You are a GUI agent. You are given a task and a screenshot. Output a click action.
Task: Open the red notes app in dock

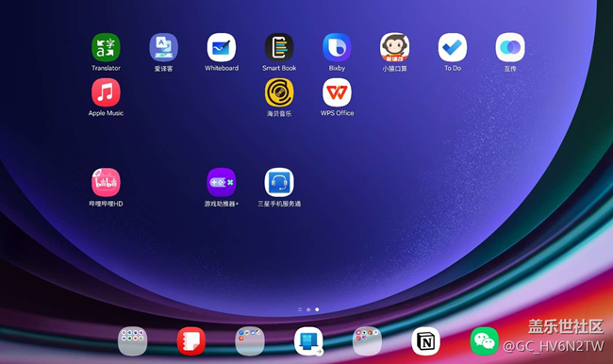point(191,341)
